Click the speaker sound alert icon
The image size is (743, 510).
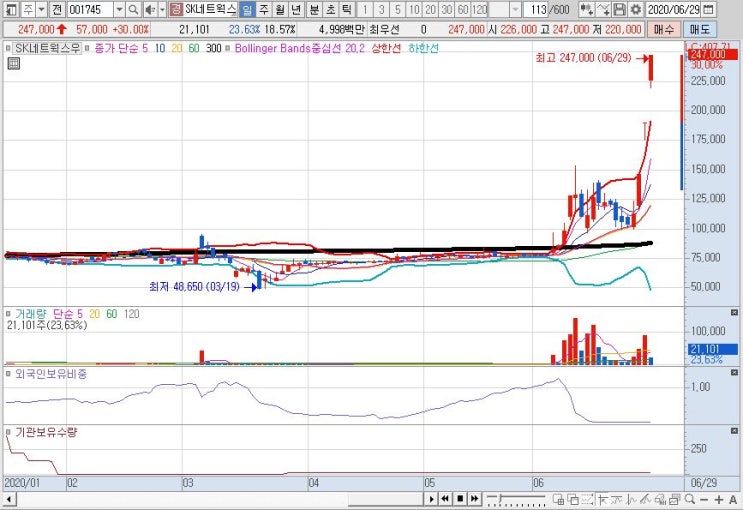(150, 9)
